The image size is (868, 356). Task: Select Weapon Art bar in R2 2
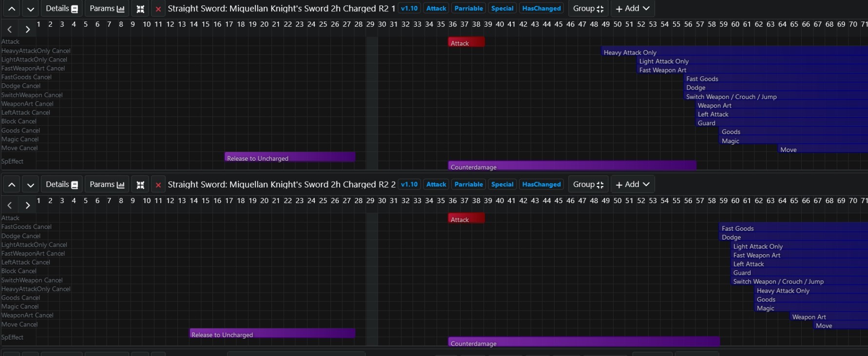click(x=829, y=316)
